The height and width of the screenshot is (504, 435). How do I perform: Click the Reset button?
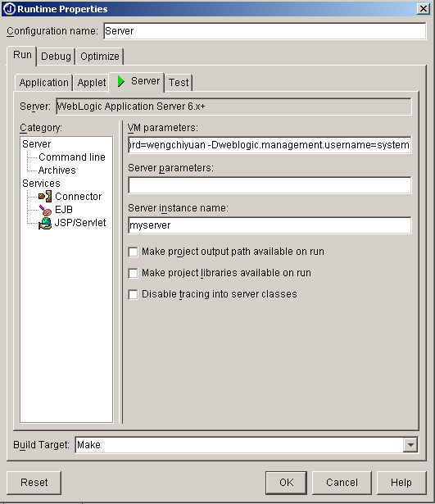tap(34, 483)
